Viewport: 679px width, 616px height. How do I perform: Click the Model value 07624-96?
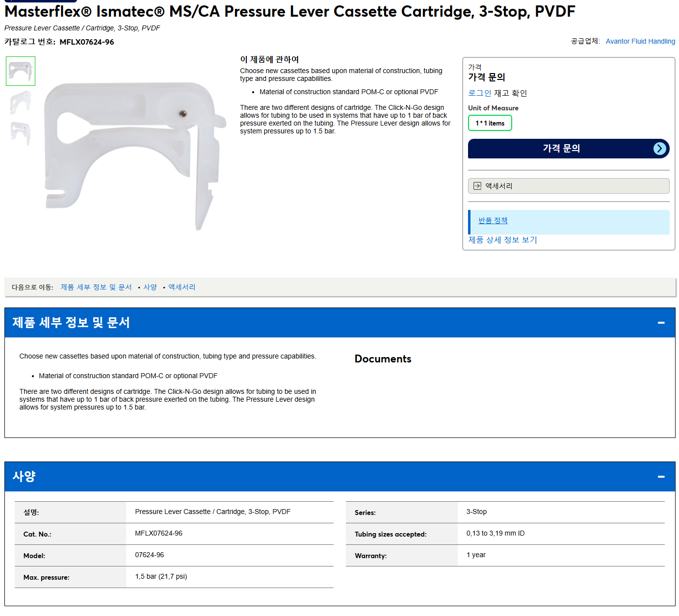[150, 555]
